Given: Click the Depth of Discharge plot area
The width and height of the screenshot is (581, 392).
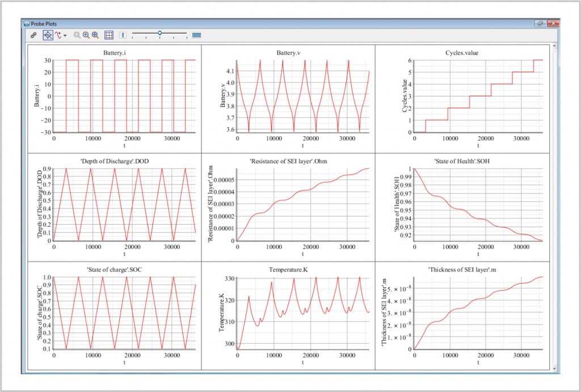Looking at the screenshot, I should pos(124,205).
